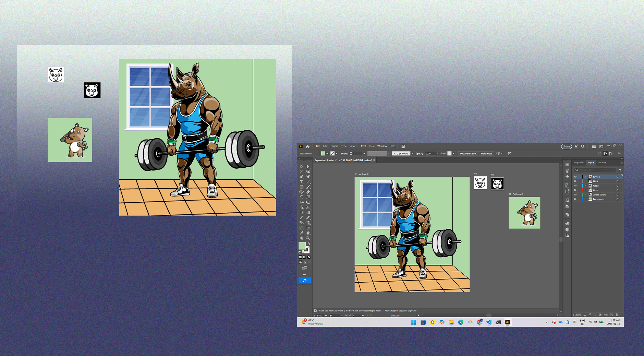Hide the Black layer via eye icon
The image size is (644, 356).
(575, 181)
